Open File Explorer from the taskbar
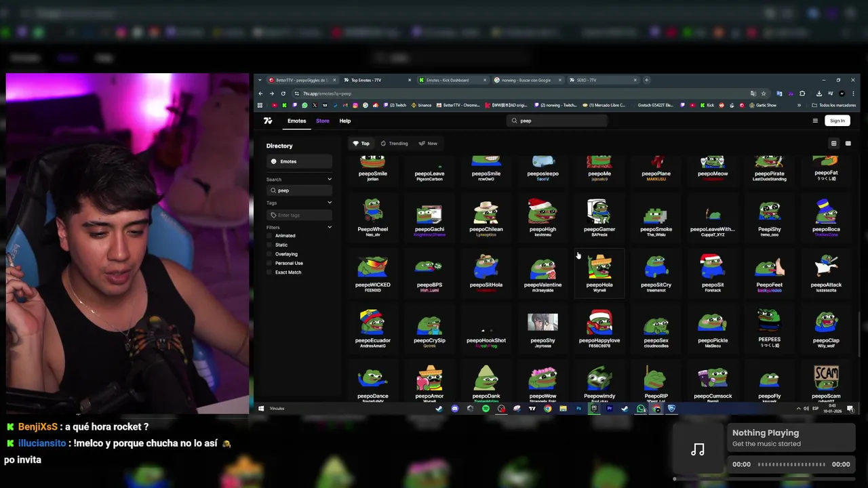The image size is (868, 488). coord(563,408)
